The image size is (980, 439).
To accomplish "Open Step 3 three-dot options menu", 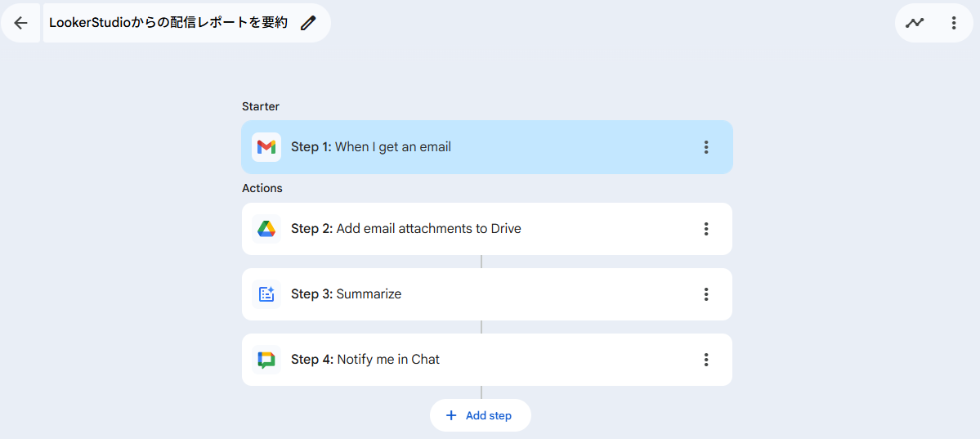I will (706, 294).
